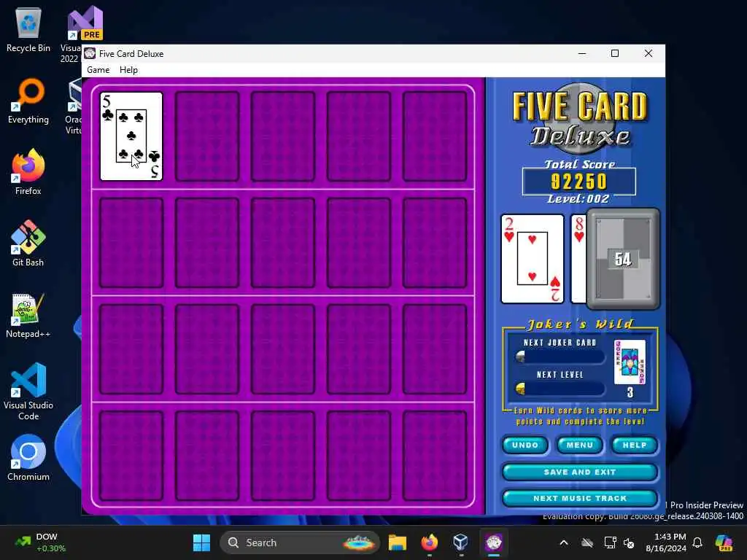Click the HELP button in game panel
Viewport: 747px width, 560px height.
pos(635,446)
